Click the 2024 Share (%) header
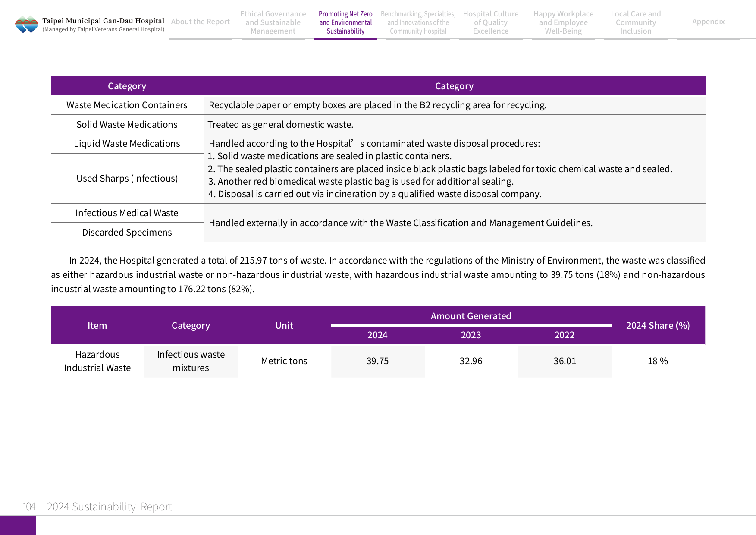 click(x=658, y=325)
